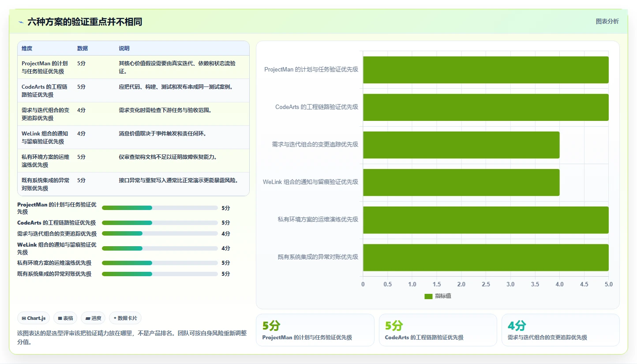This screenshot has height=364, width=637.
Task: Click the x-axis value 5.0
Action: click(609, 285)
